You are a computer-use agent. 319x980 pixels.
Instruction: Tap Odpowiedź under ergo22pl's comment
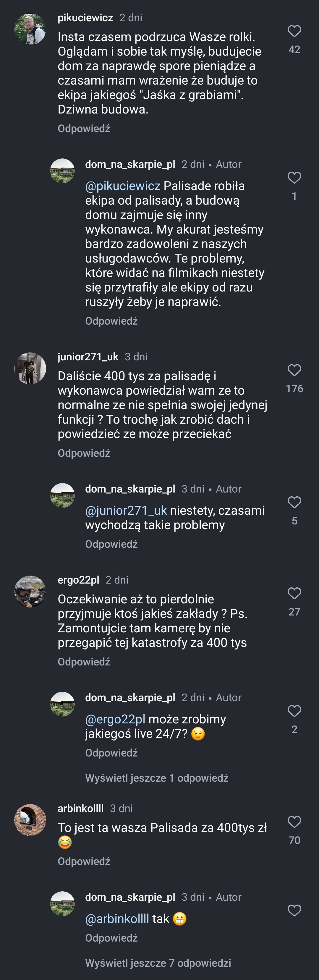point(84,662)
